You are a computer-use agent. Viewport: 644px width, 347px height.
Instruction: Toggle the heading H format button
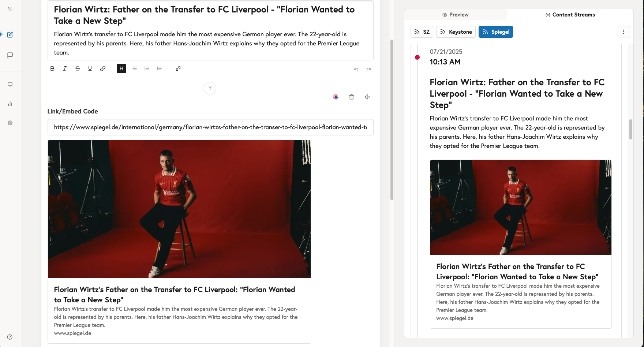pyautogui.click(x=121, y=68)
